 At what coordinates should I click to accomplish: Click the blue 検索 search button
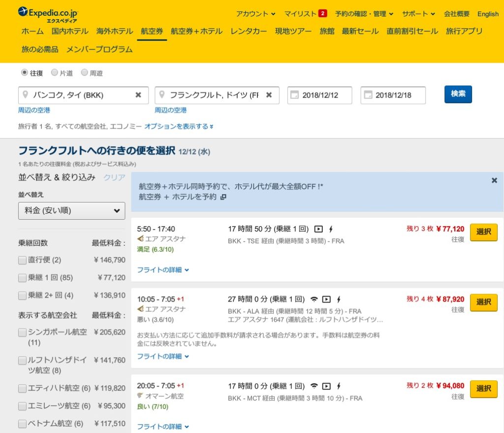point(458,94)
